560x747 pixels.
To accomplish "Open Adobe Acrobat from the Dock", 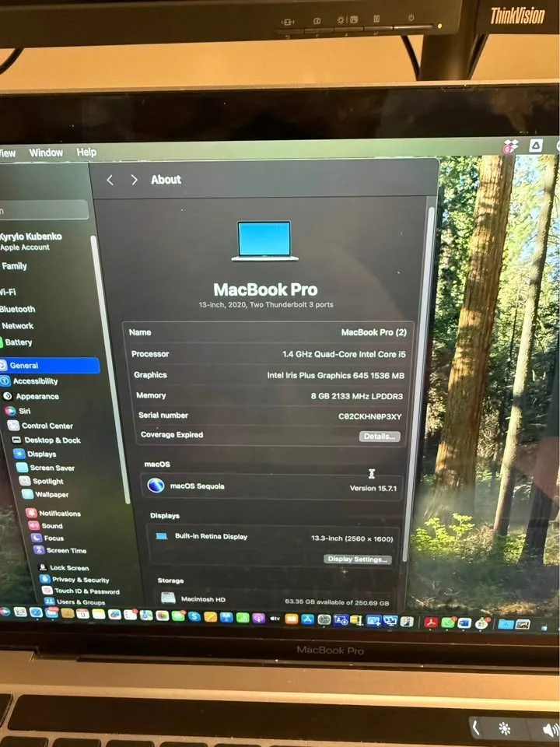I will (430, 622).
